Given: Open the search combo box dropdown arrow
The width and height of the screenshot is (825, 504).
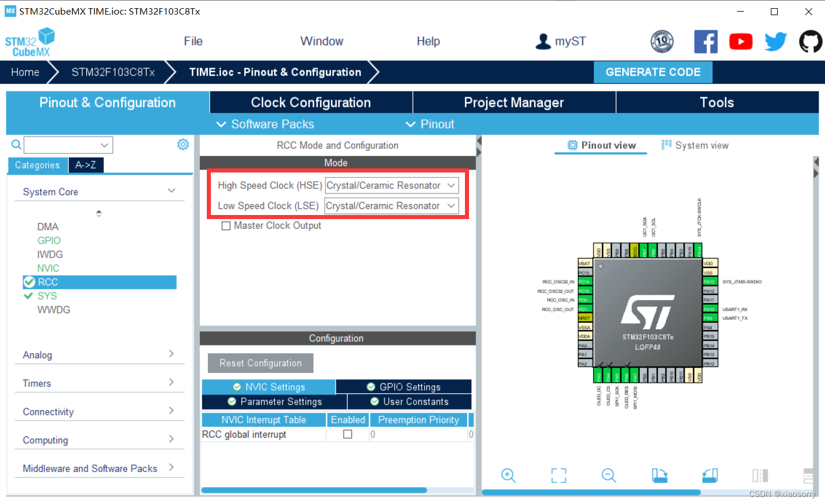Looking at the screenshot, I should [x=104, y=145].
